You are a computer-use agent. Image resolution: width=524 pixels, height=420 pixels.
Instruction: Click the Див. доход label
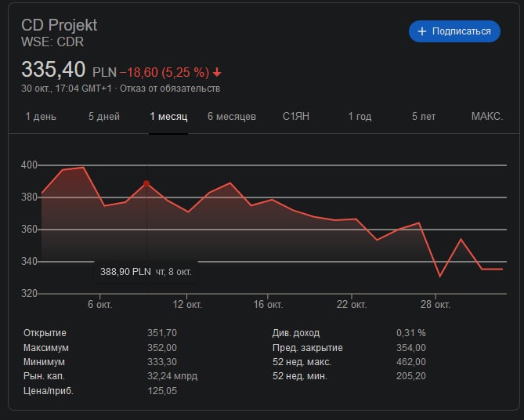point(296,333)
